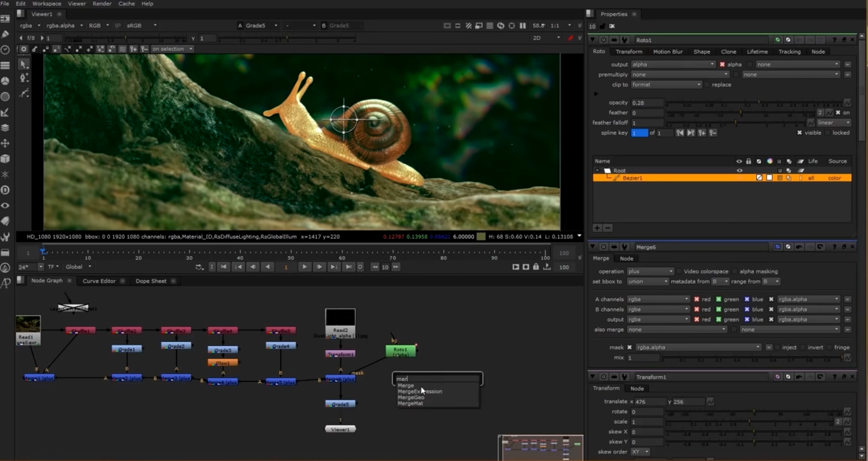This screenshot has height=461, width=868.
Task: Open the Transform nodes toolbar menu
Action: click(5, 143)
